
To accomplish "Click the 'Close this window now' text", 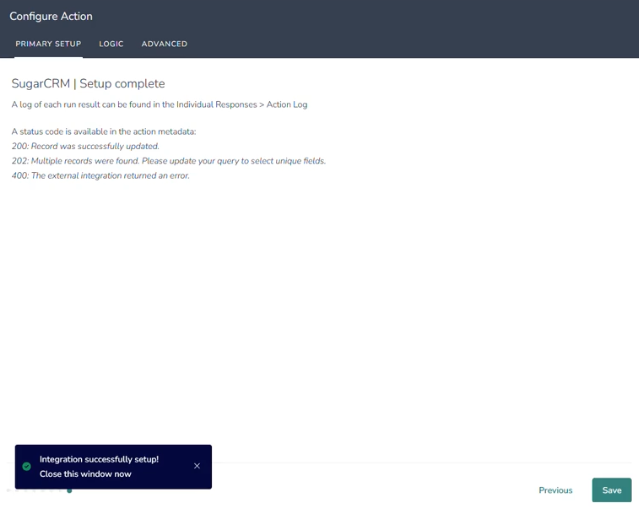I will [x=86, y=474].
